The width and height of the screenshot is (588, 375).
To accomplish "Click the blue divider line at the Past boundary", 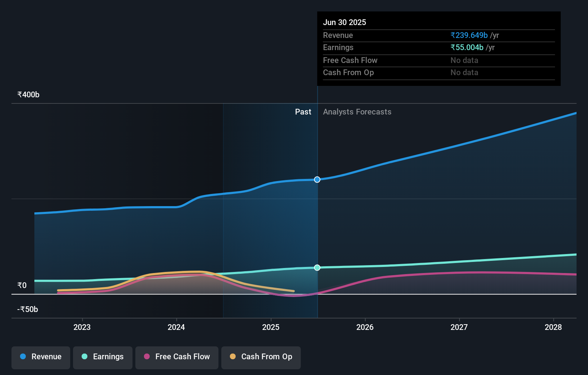I will [x=317, y=215].
